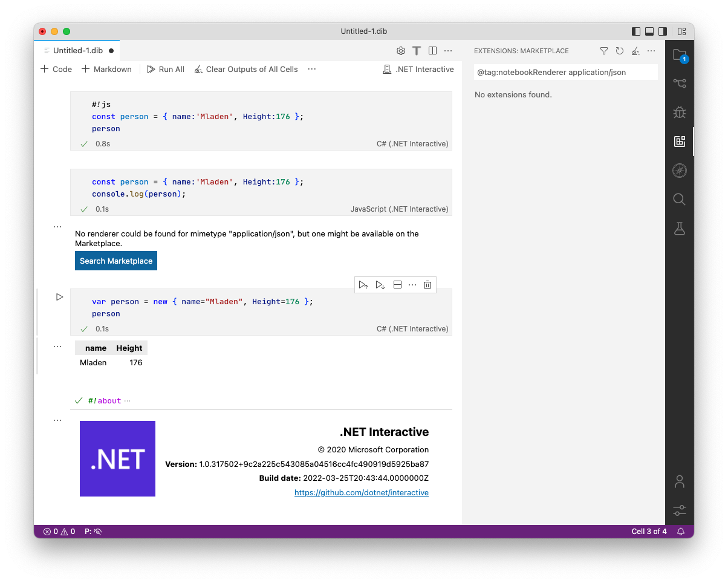The width and height of the screenshot is (728, 583).
Task: Delete the C# cell using the trash icon
Action: 427,284
